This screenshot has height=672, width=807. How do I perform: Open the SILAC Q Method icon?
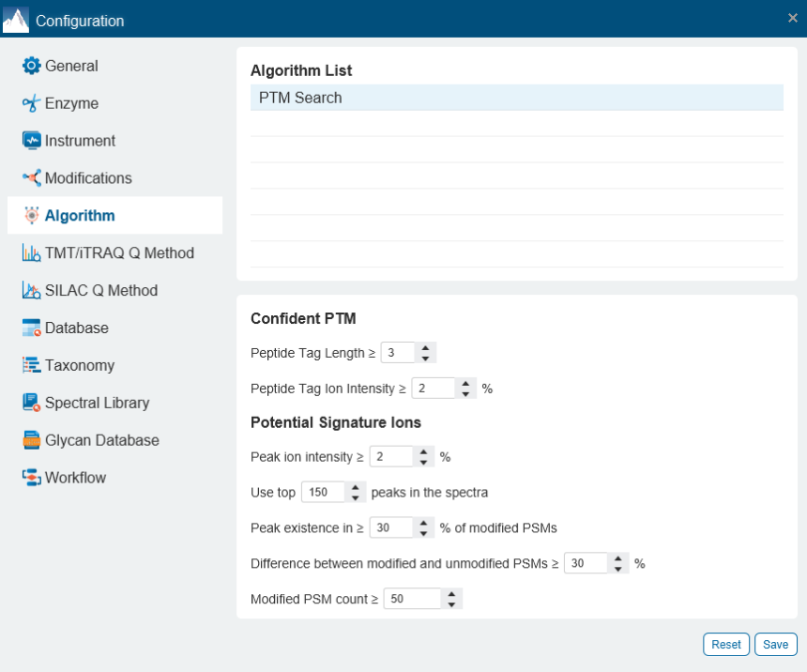pyautogui.click(x=33, y=290)
